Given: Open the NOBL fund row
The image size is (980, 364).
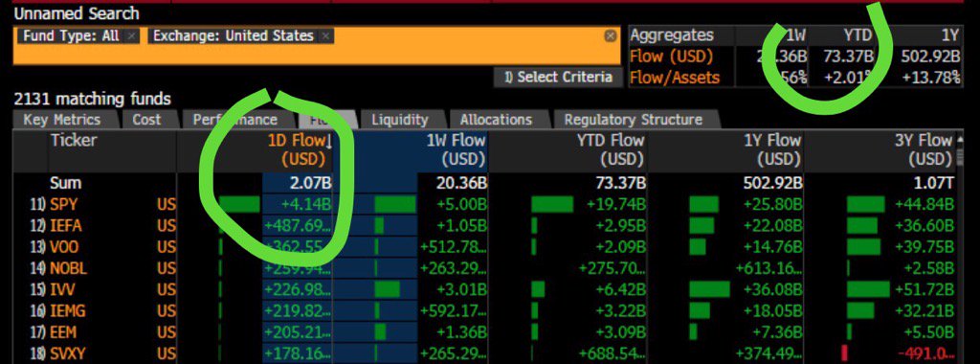Looking at the screenshot, I should coord(485,269).
